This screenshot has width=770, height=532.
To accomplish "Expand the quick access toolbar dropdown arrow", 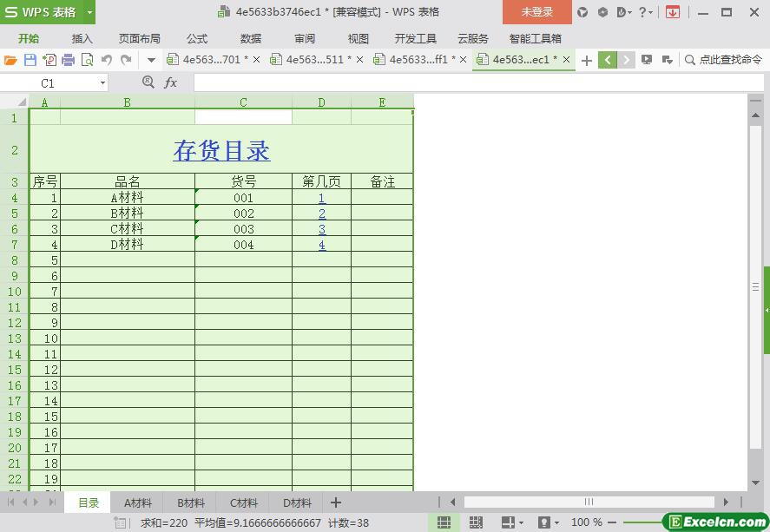I will pos(151,60).
